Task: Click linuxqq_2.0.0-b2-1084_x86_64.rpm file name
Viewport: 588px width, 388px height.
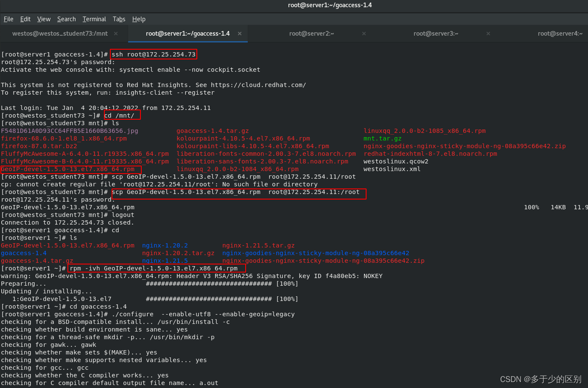Action: point(238,169)
